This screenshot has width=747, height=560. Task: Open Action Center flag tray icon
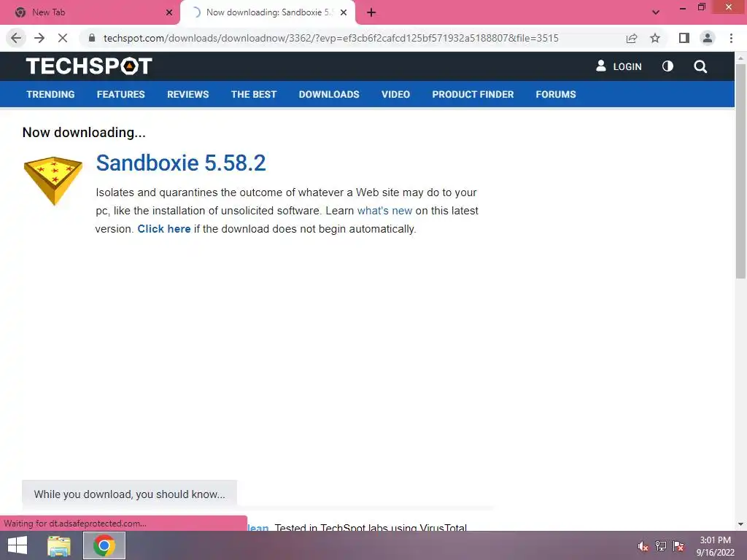[x=678, y=546]
